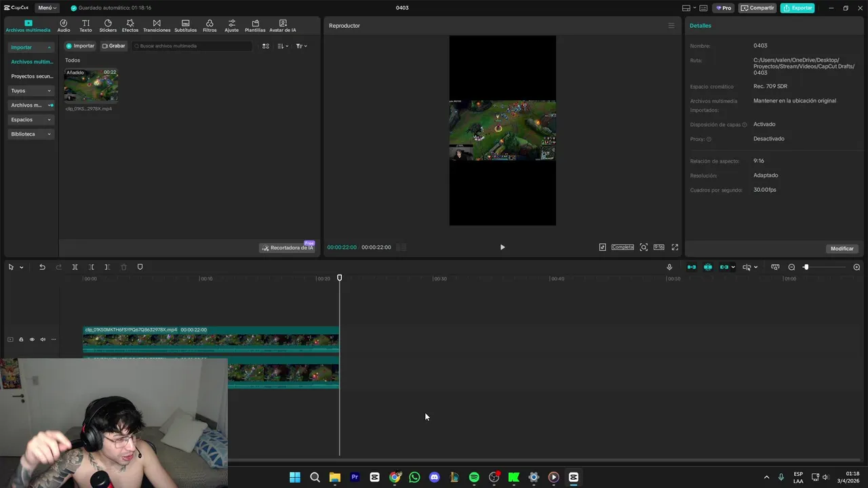Viewport: 868px width, 488px height.
Task: Delete right of the playhead
Action: point(107,267)
